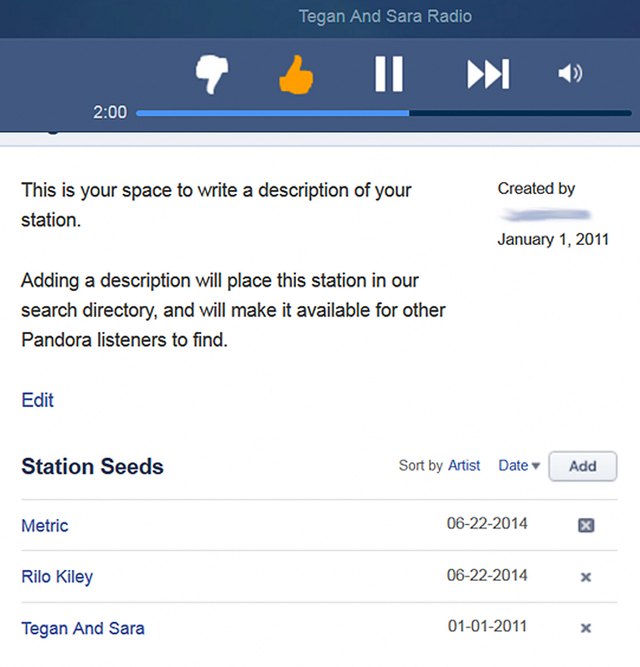Viewport: 640px width, 667px height.
Task: Click the 01-01-2011 seed date
Action: tap(487, 627)
